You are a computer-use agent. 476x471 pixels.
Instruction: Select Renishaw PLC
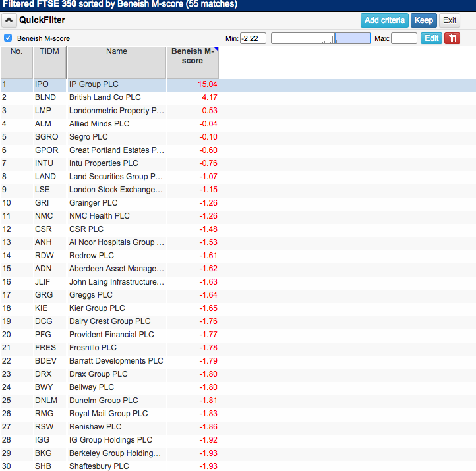(x=95, y=427)
